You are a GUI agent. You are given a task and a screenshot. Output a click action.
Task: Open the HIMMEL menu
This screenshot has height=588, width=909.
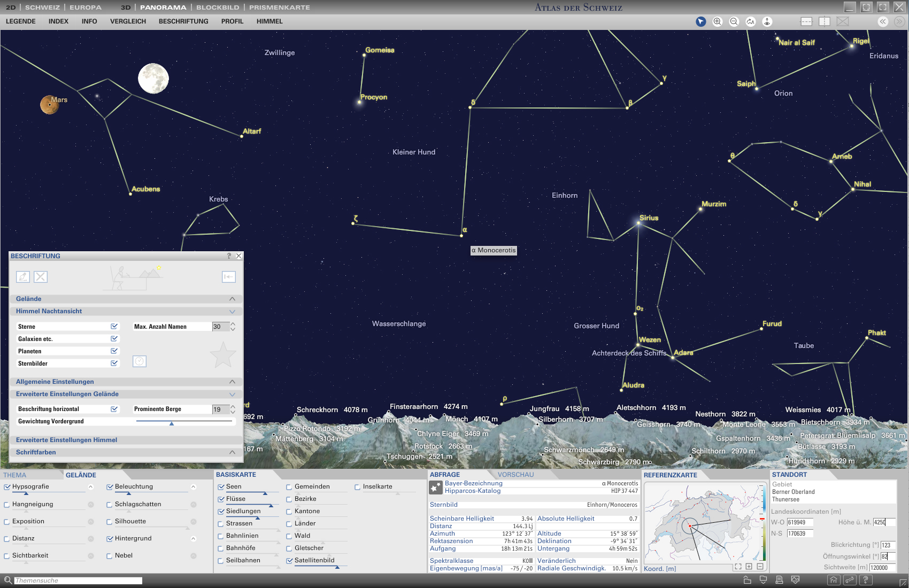click(269, 21)
